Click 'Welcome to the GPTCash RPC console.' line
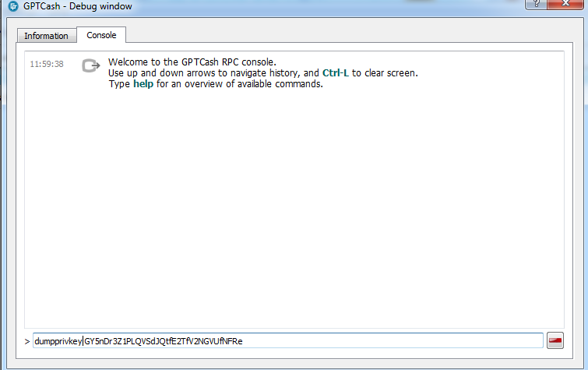 point(192,62)
